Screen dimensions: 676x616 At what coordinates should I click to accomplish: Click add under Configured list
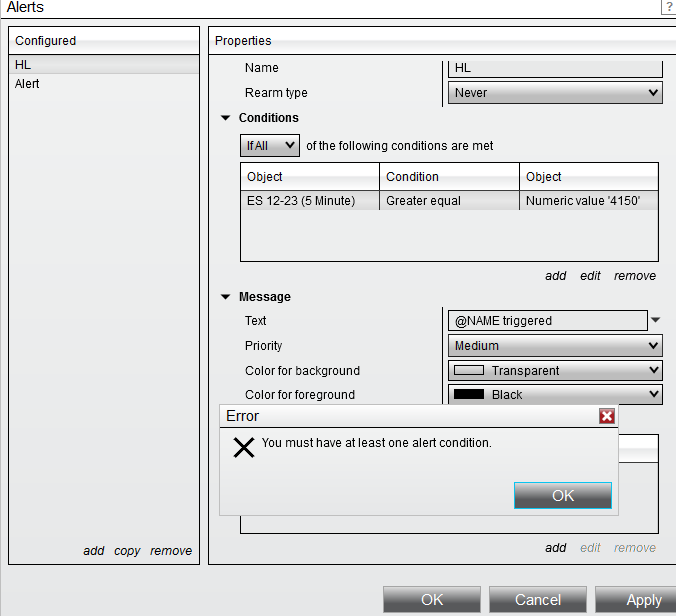coord(94,550)
